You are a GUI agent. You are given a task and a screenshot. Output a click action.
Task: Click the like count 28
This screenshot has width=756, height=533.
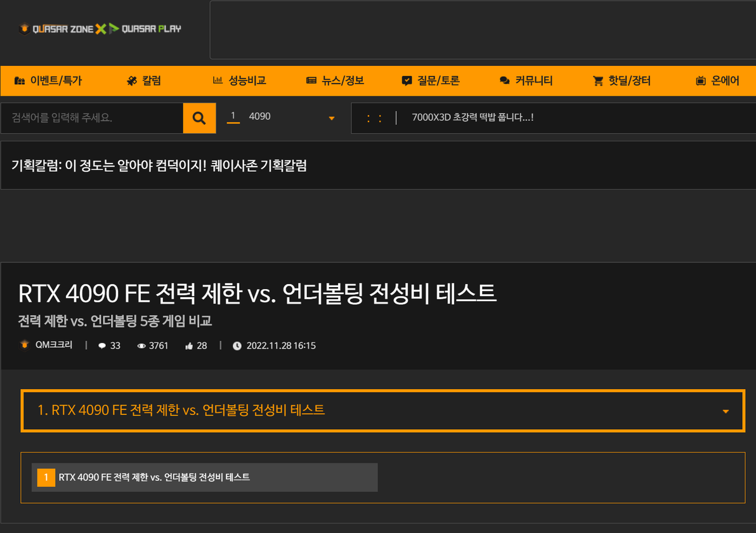pyautogui.click(x=202, y=346)
